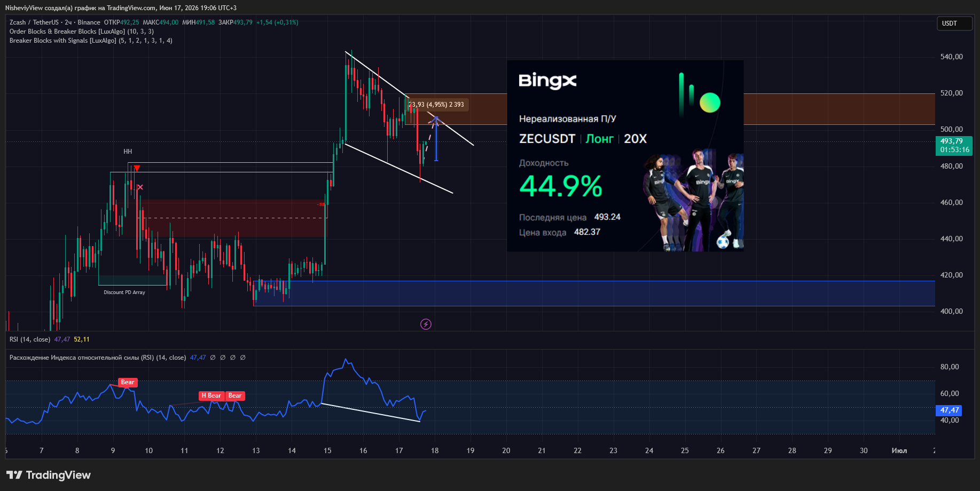This screenshot has width=980, height=491.
Task: Click the current price tag 493,79
Action: [x=954, y=145]
